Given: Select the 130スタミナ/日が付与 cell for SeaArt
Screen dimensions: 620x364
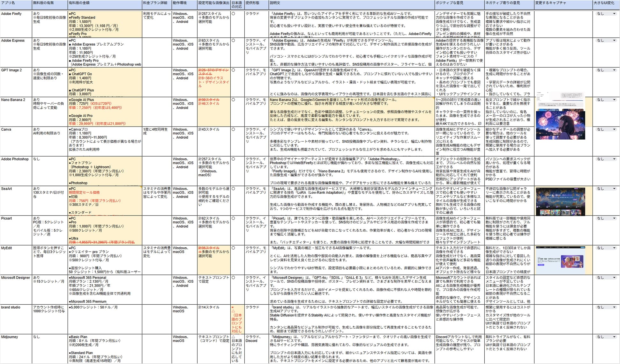Looking at the screenshot, I should [x=50, y=200].
